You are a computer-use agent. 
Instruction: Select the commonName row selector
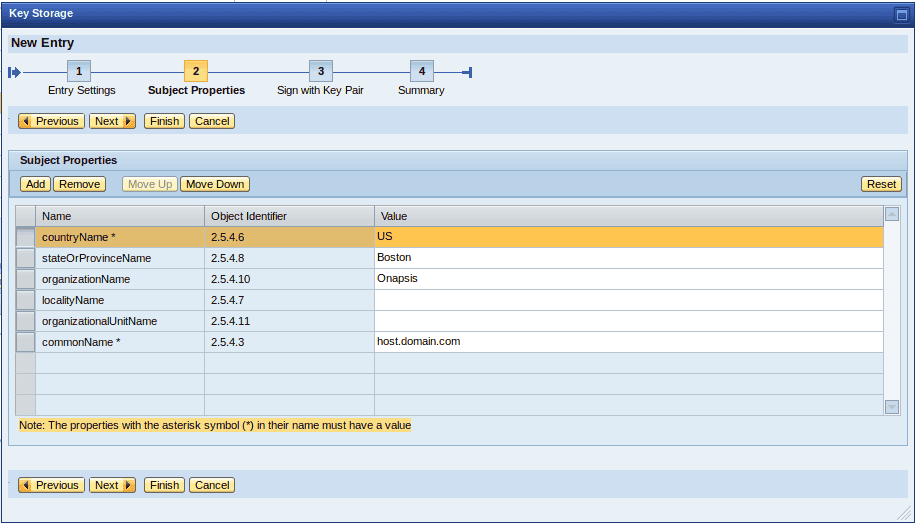[x=26, y=342]
